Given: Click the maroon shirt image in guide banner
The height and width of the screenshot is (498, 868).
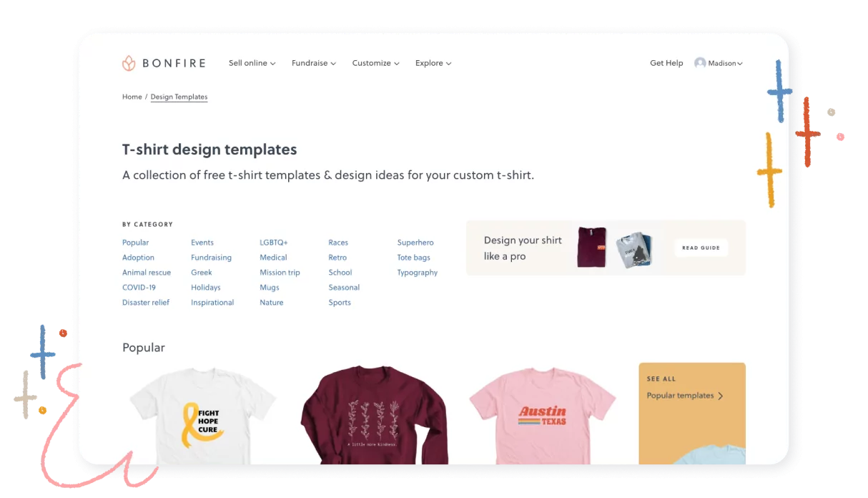Looking at the screenshot, I should (592, 248).
